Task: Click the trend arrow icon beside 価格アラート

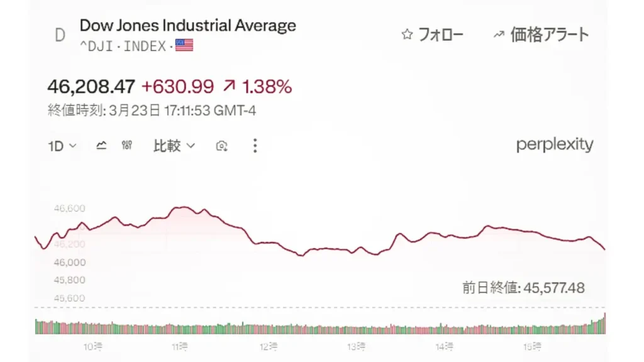Action: [499, 35]
